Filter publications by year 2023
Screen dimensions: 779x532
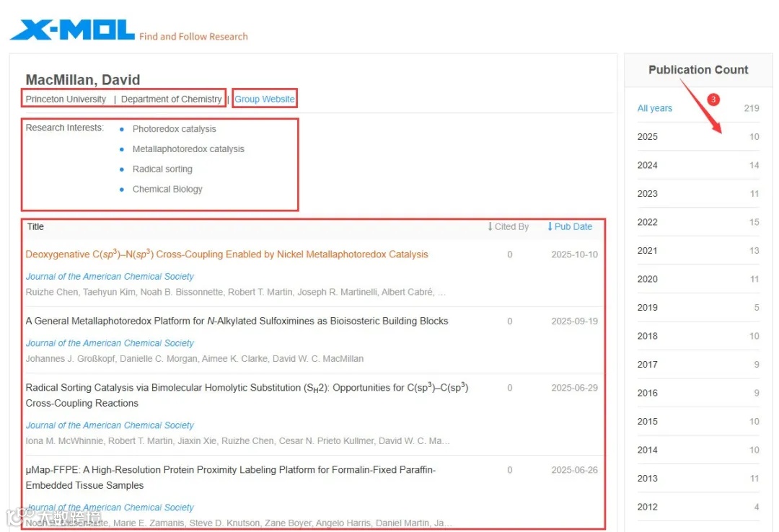[x=647, y=193]
